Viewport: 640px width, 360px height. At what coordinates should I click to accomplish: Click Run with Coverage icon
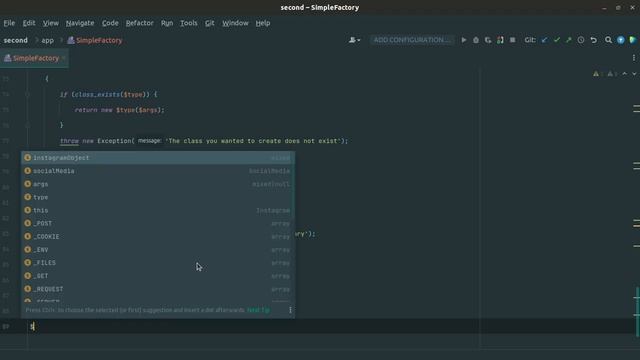click(488, 40)
